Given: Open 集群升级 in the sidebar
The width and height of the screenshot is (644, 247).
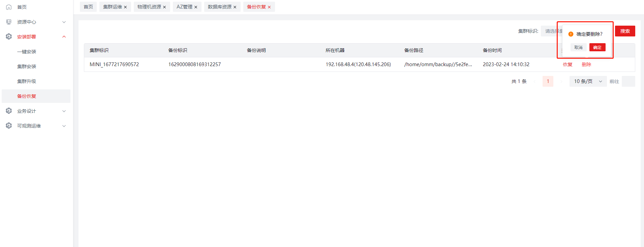Looking at the screenshot, I should (27, 81).
